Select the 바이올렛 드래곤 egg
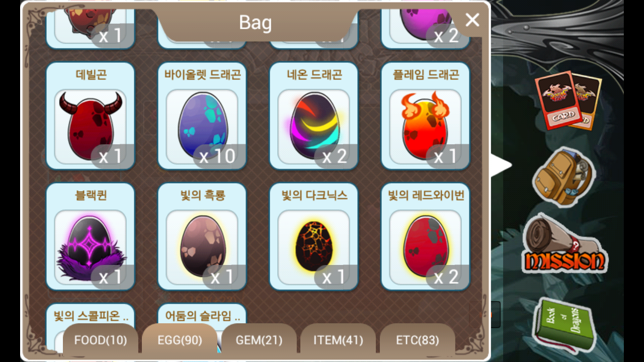The width and height of the screenshot is (644, 362). 202,116
